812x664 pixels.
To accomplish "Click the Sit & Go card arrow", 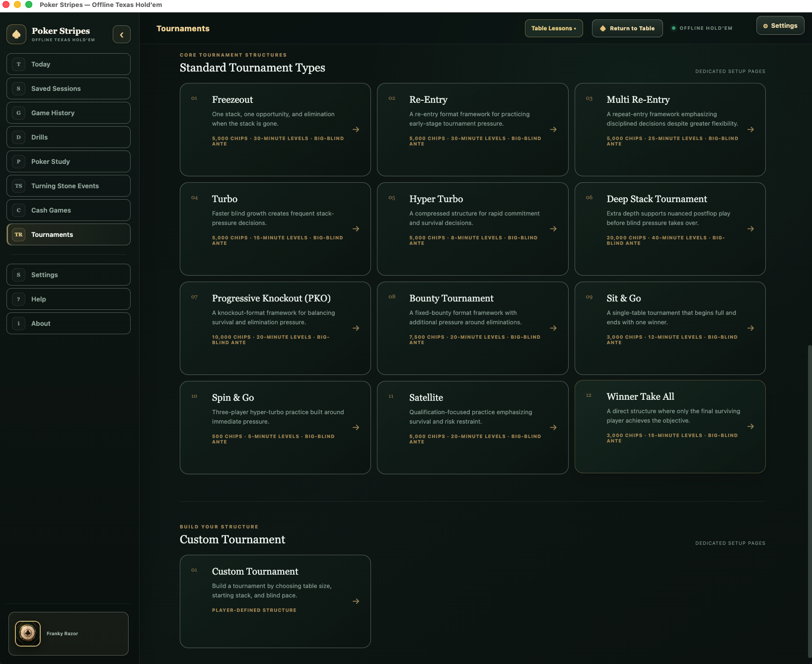I will click(751, 328).
